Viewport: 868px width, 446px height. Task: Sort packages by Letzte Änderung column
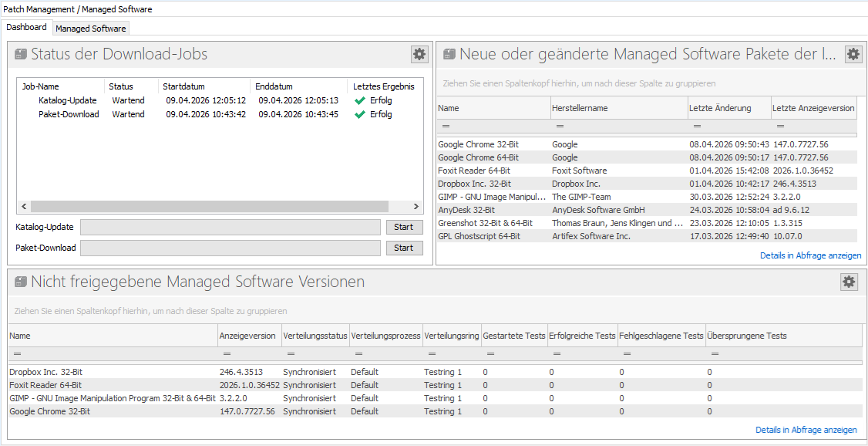click(729, 108)
